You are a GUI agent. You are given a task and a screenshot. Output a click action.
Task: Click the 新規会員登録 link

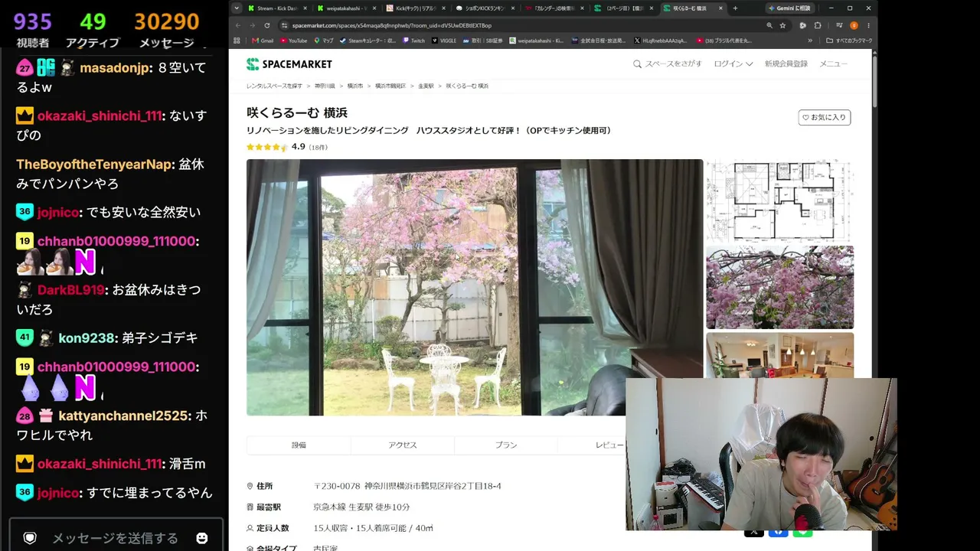pyautogui.click(x=786, y=64)
